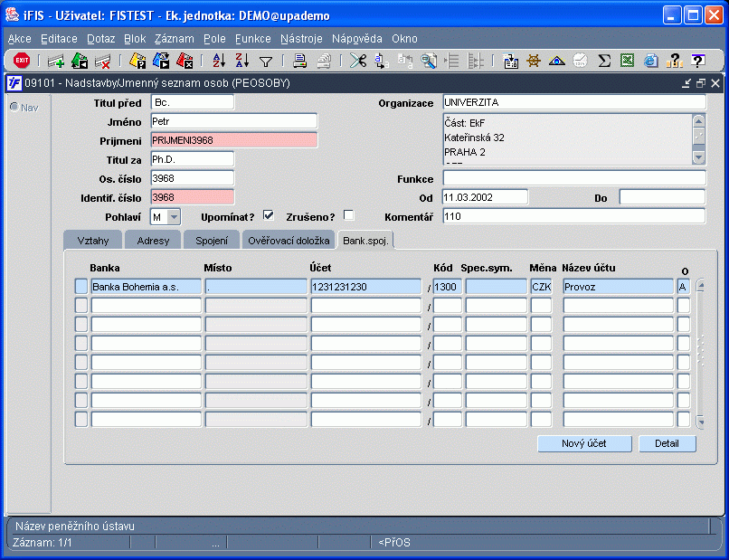Click the red EXIT toolbar icon
The width and height of the screenshot is (729, 560).
tap(22, 61)
